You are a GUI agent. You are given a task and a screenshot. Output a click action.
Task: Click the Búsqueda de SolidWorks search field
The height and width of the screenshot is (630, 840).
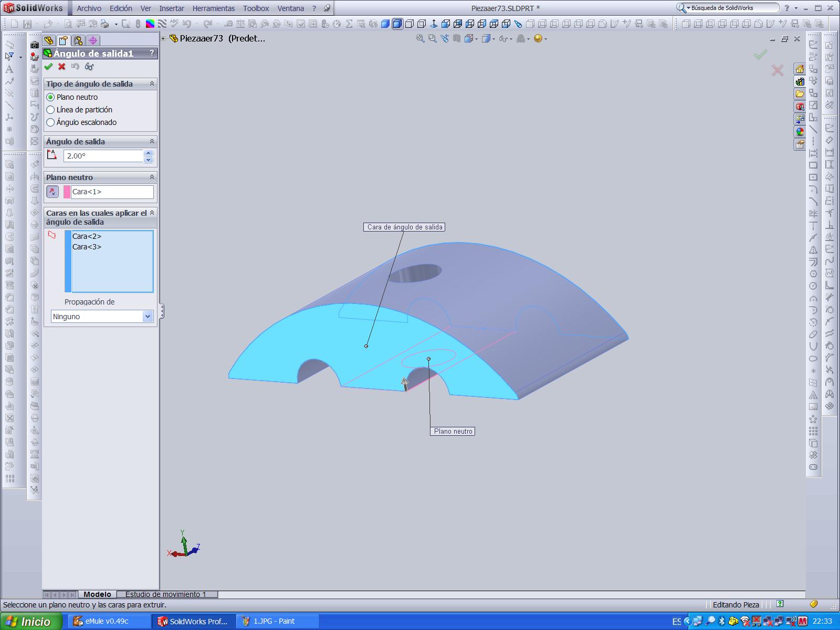point(733,8)
